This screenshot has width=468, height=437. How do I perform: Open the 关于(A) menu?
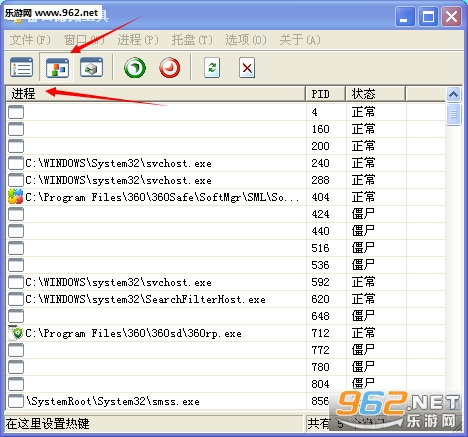(x=300, y=40)
